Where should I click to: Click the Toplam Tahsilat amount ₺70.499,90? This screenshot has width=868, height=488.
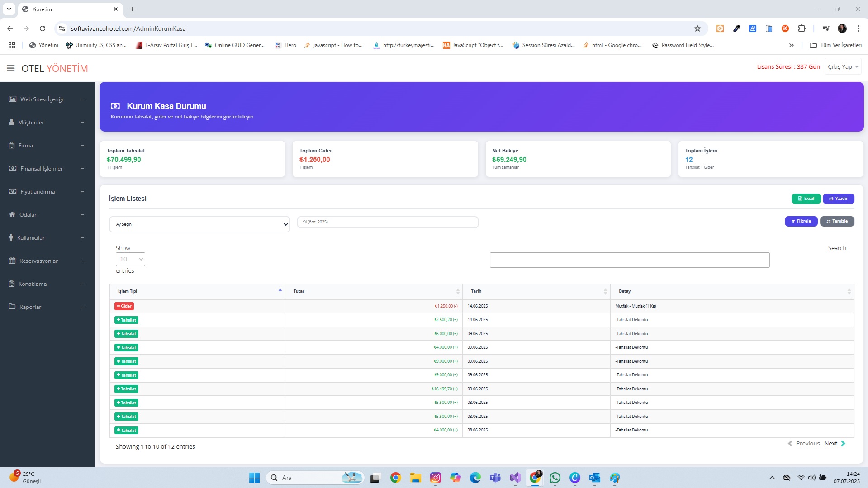[123, 160]
